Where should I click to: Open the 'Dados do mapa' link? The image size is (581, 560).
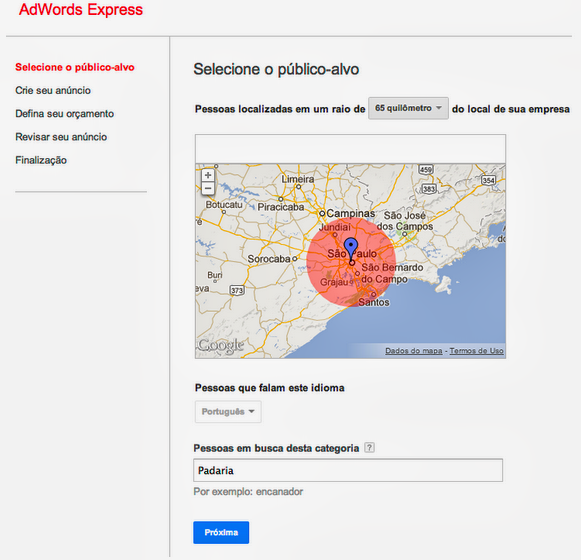(x=414, y=351)
